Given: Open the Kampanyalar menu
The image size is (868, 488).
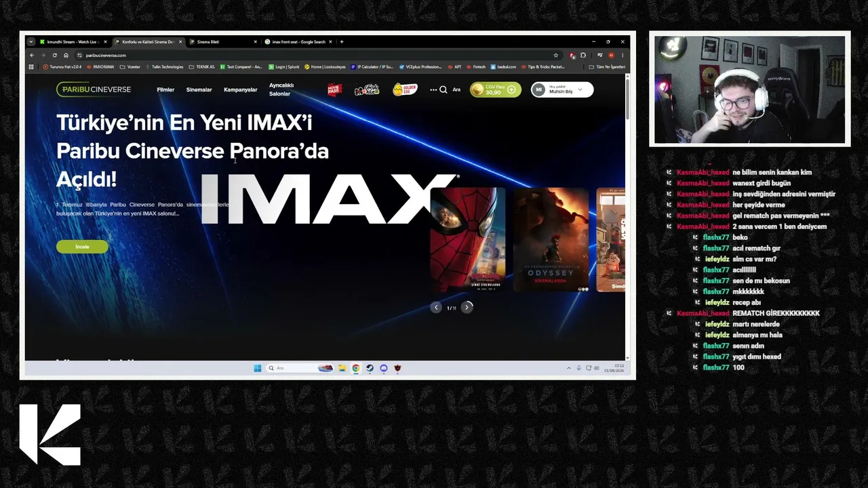Looking at the screenshot, I should [x=241, y=89].
